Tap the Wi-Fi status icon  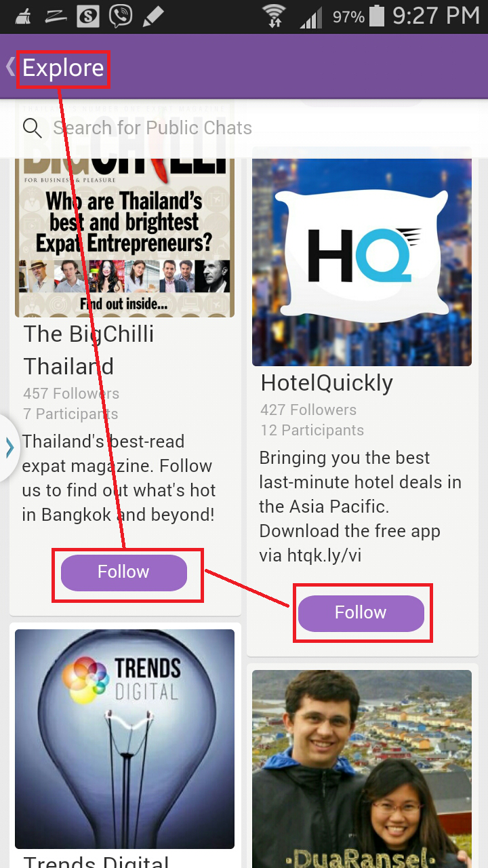click(x=274, y=16)
